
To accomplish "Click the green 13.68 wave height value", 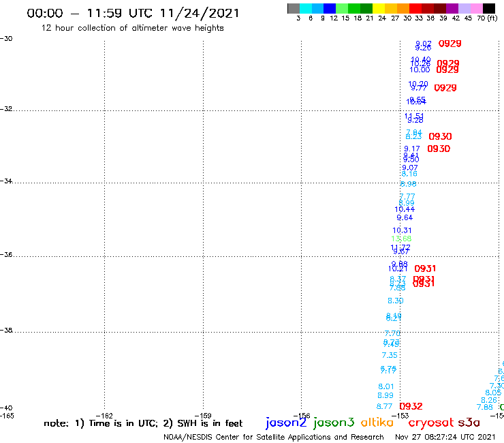I will pyautogui.click(x=401, y=239).
